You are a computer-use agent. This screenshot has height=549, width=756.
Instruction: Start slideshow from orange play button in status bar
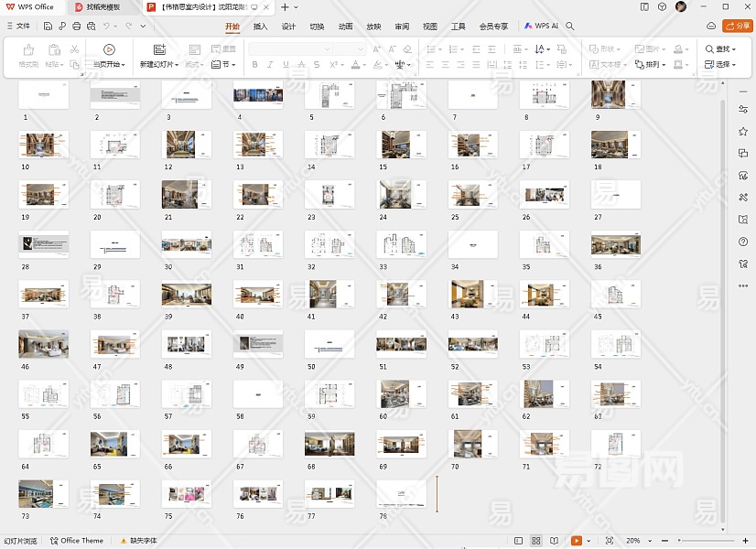(577, 541)
